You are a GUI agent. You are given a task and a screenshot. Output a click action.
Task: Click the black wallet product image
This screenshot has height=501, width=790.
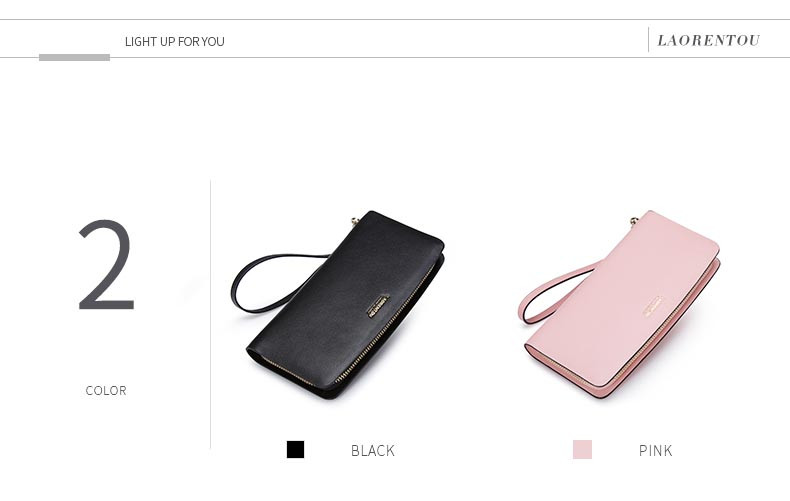tap(339, 305)
